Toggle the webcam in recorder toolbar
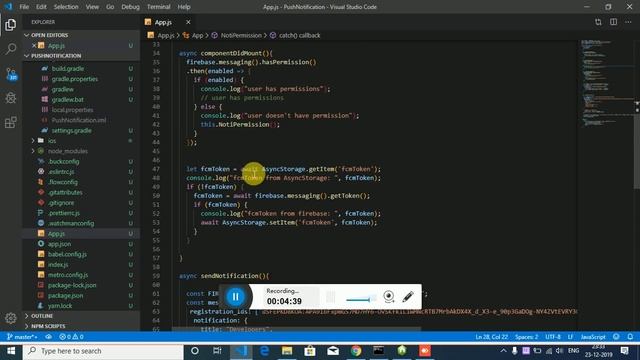Screen dimensions: 640x360 389,296
